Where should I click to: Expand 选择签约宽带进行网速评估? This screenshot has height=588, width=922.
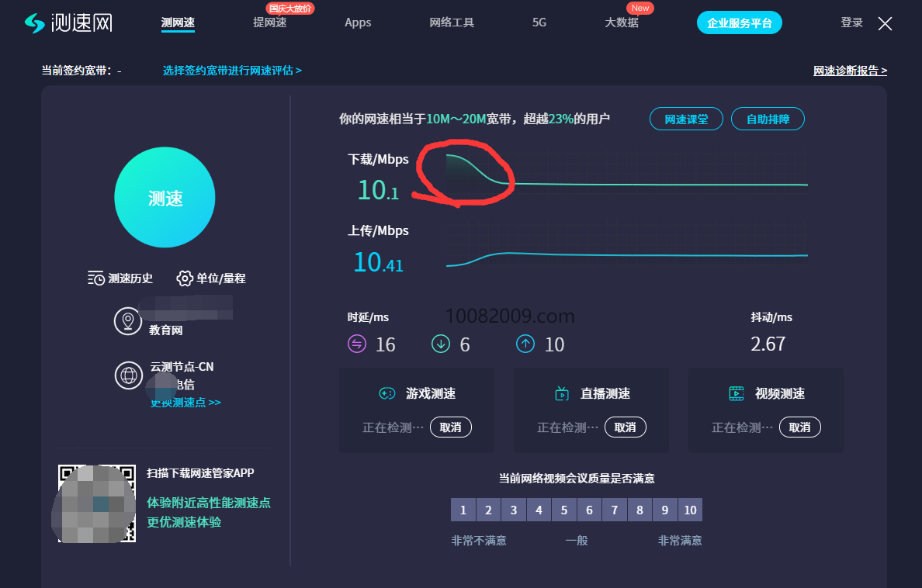(231, 70)
